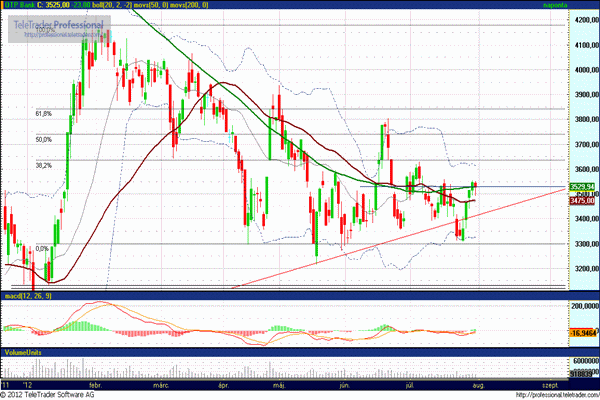Click the 6000000 volume scale value
Viewport: 600px width, 400px height.
(586, 361)
